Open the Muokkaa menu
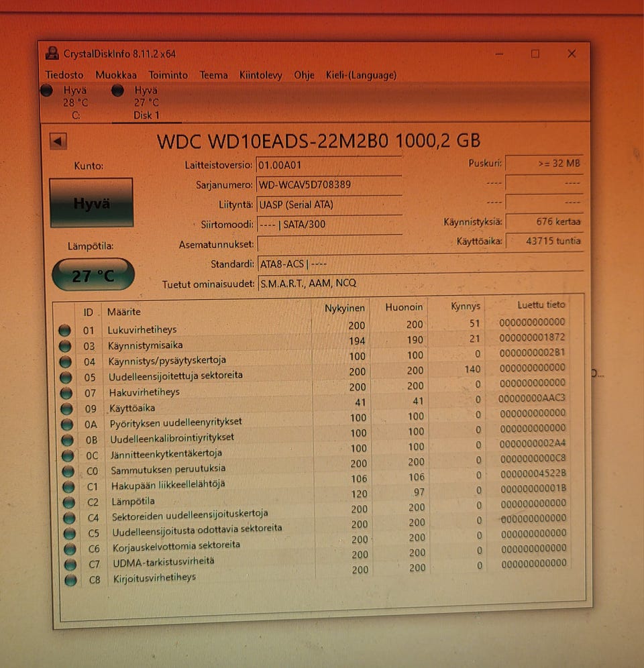The height and width of the screenshot is (668, 644). 116,75
